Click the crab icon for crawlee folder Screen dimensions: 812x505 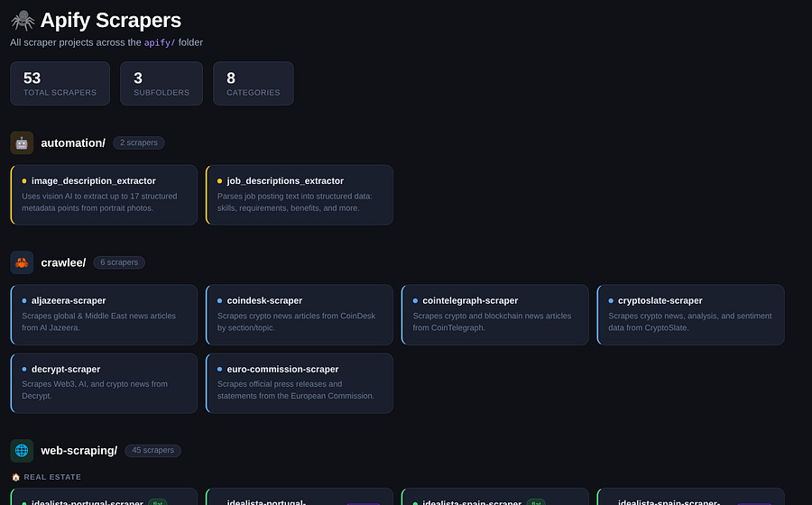tap(22, 262)
